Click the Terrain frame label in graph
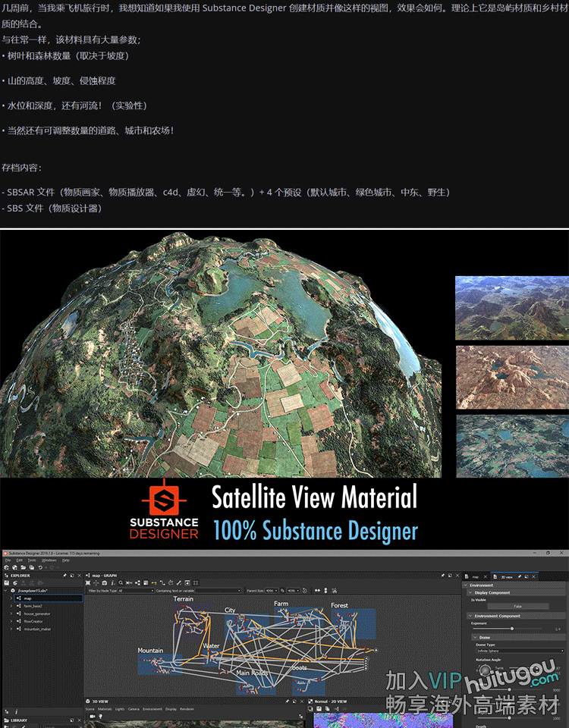 [184, 599]
